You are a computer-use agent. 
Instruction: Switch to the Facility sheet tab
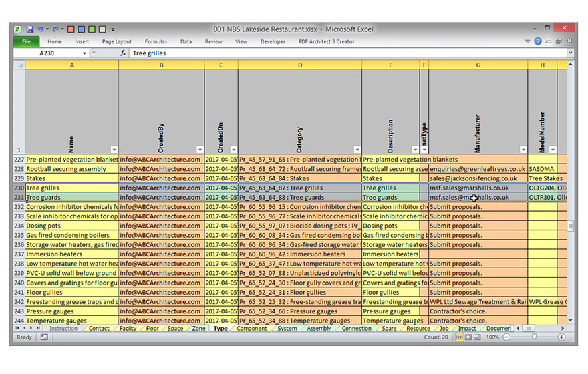(128, 329)
